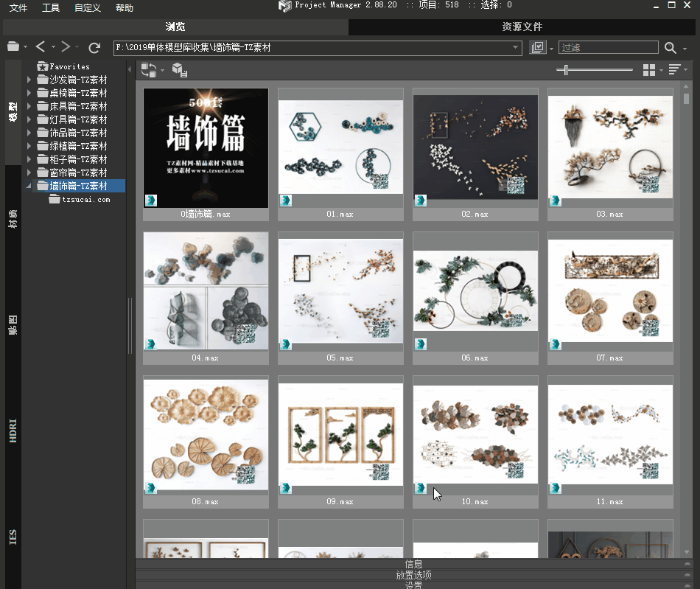The width and height of the screenshot is (700, 589).
Task: Toggle the filter checklist button beside search
Action: [x=537, y=48]
